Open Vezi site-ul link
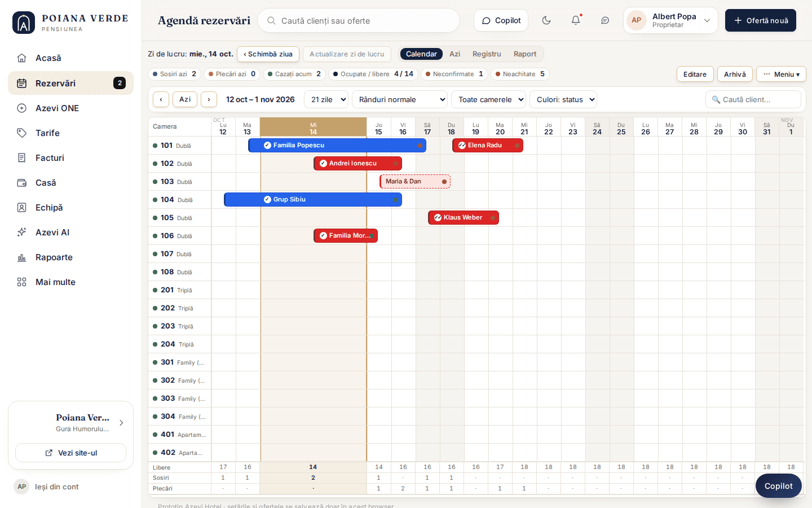This screenshot has width=812, height=508. coord(70,453)
